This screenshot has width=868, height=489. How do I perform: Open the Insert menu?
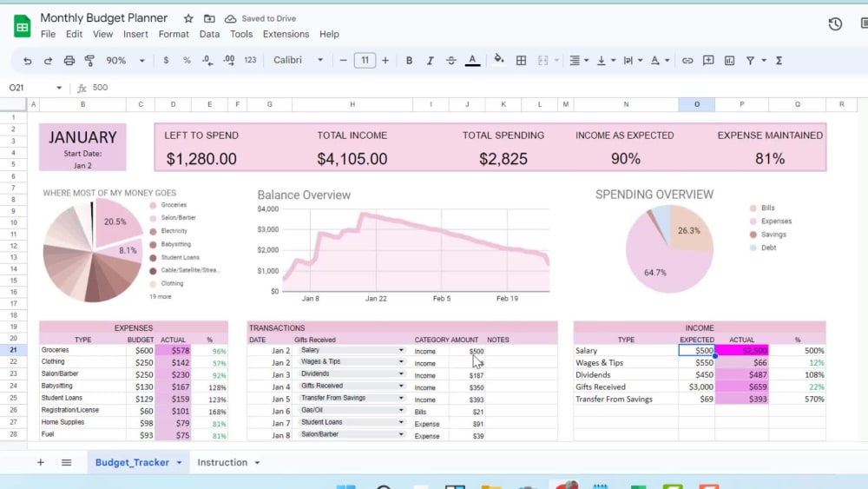click(135, 35)
